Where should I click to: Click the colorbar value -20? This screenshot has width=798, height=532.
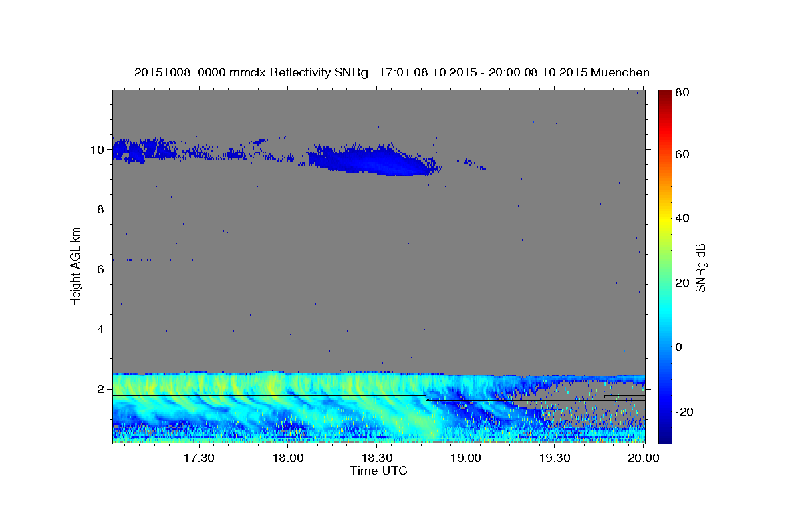tap(684, 412)
